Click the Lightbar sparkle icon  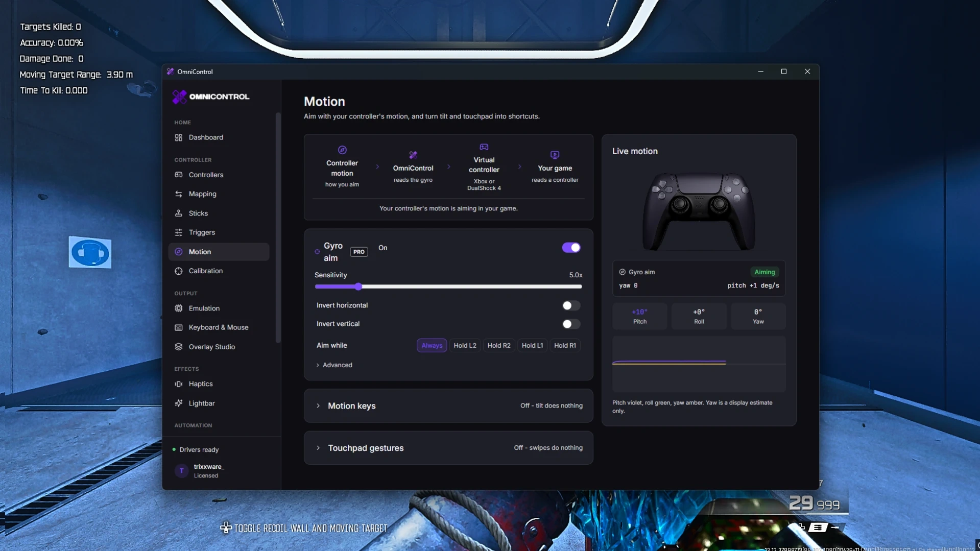point(178,403)
